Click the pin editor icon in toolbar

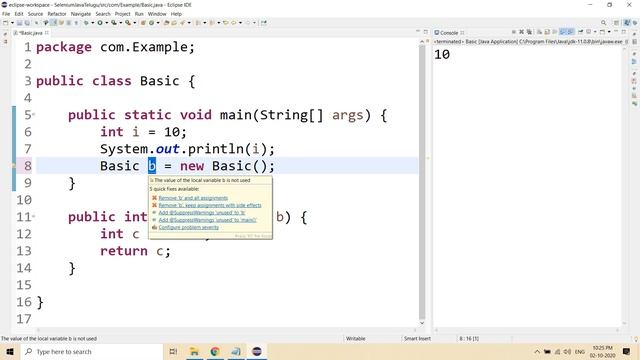264,23
